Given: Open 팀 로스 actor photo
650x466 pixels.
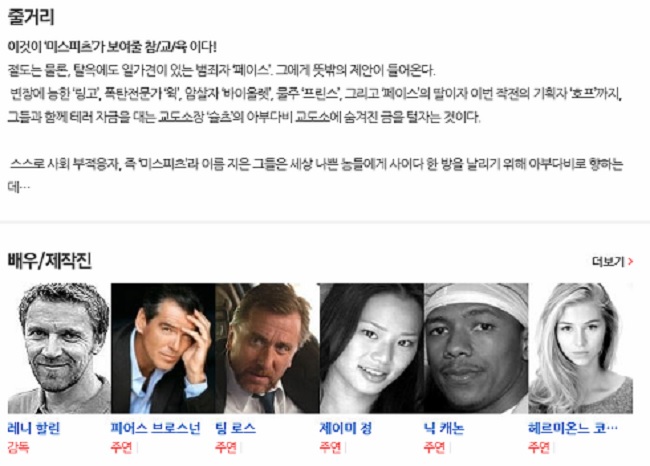Looking at the screenshot, I should [267, 348].
